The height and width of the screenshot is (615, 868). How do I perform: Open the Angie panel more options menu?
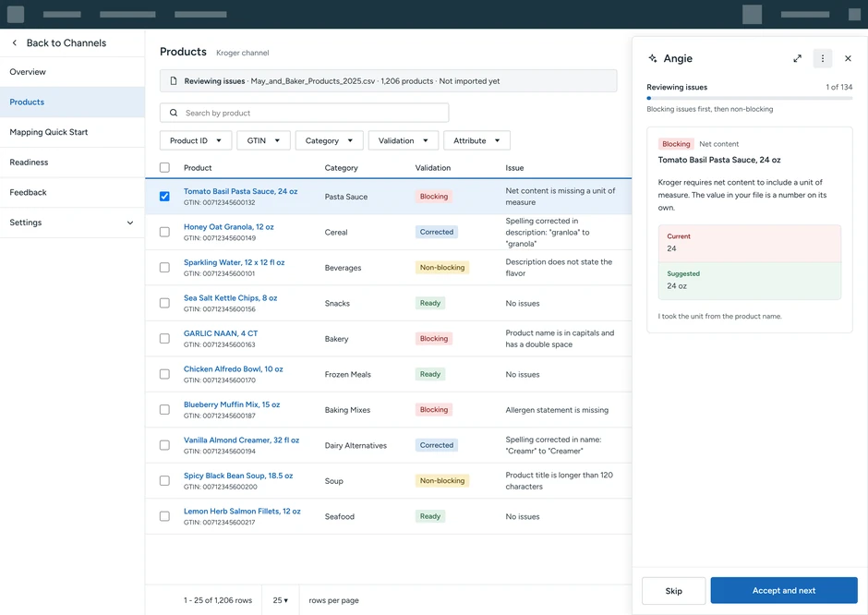[823, 58]
